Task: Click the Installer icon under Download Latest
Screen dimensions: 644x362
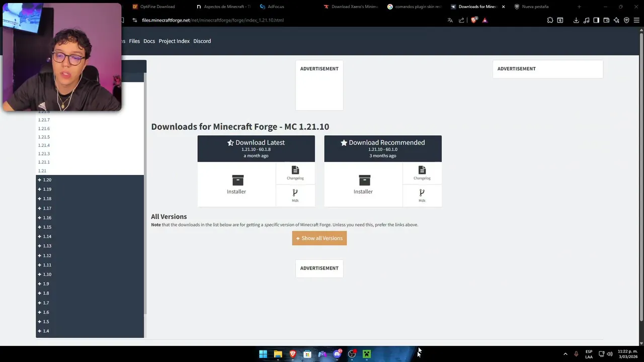Action: click(237, 180)
